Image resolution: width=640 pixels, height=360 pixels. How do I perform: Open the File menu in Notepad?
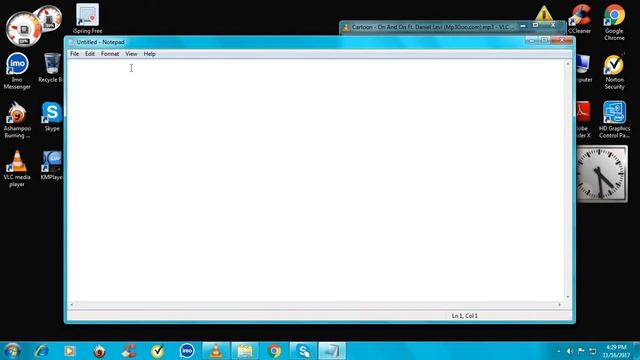click(x=74, y=54)
